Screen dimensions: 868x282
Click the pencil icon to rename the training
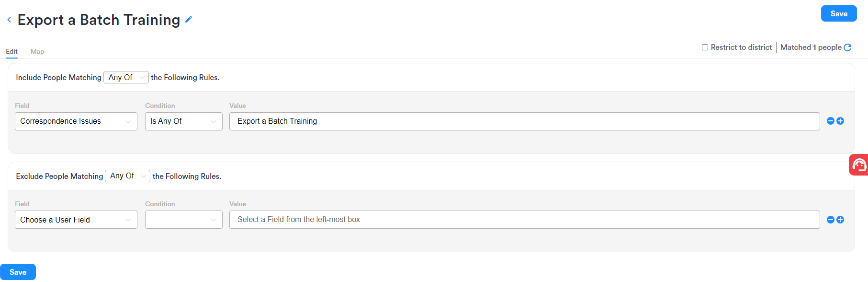pyautogui.click(x=188, y=19)
